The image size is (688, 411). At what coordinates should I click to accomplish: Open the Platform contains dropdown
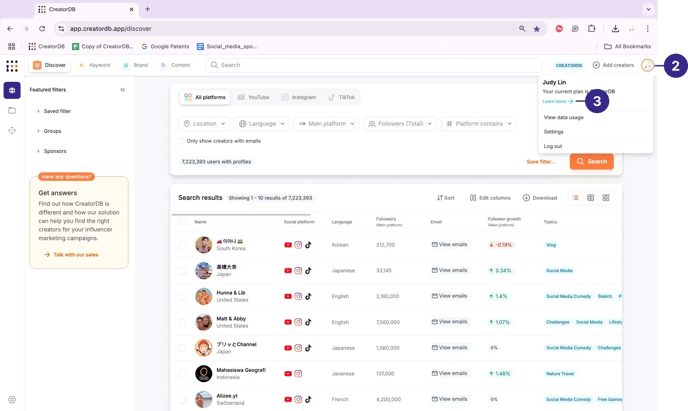[479, 124]
